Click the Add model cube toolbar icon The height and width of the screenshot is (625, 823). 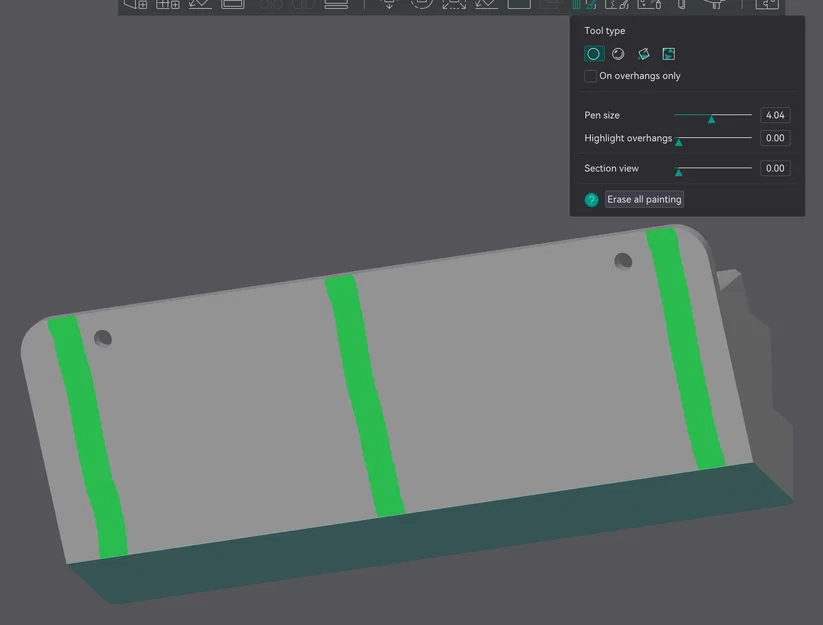[135, 4]
